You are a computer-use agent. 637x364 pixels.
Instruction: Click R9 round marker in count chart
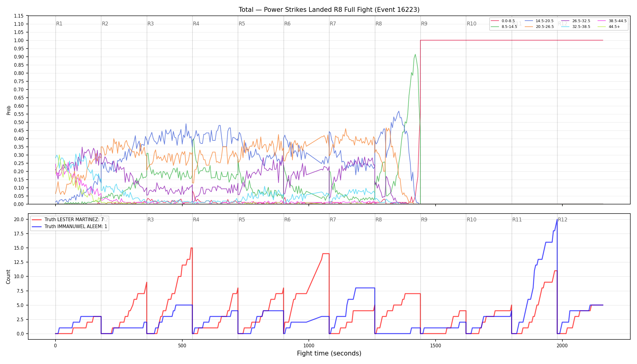click(424, 220)
